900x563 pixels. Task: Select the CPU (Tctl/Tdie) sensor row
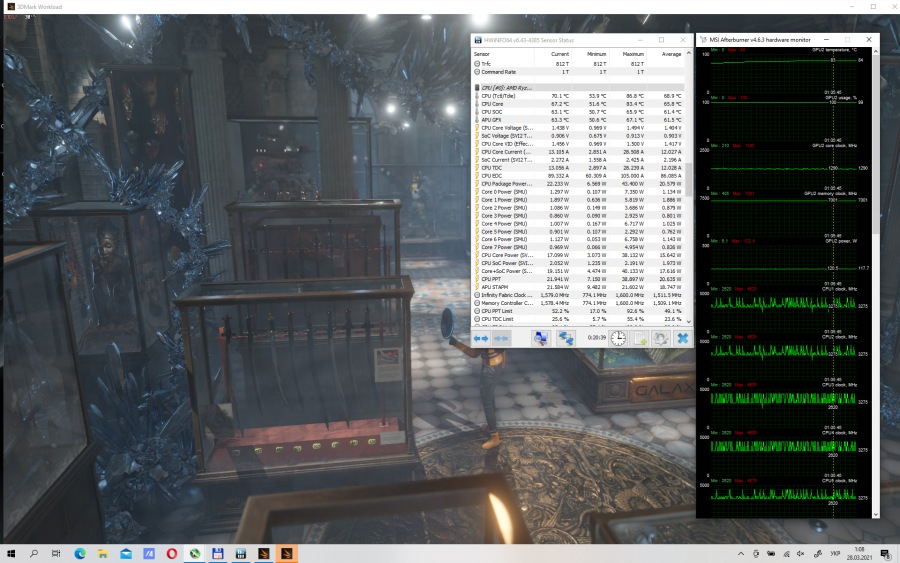[578, 96]
